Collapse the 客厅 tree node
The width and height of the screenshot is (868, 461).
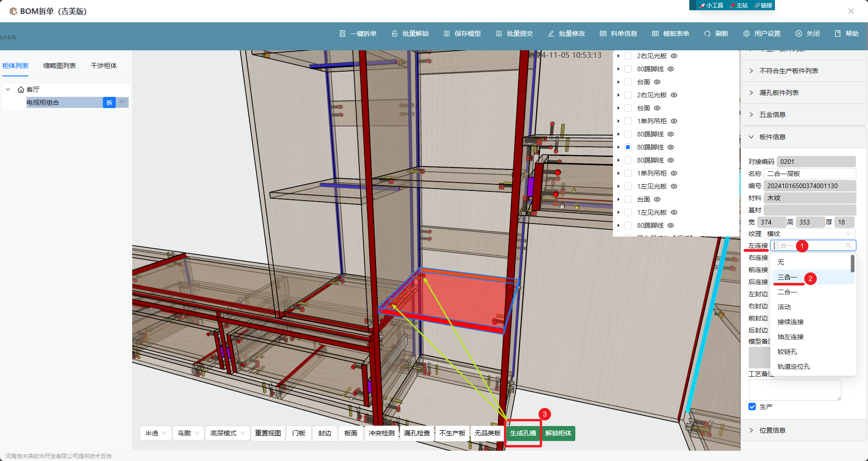click(8, 89)
